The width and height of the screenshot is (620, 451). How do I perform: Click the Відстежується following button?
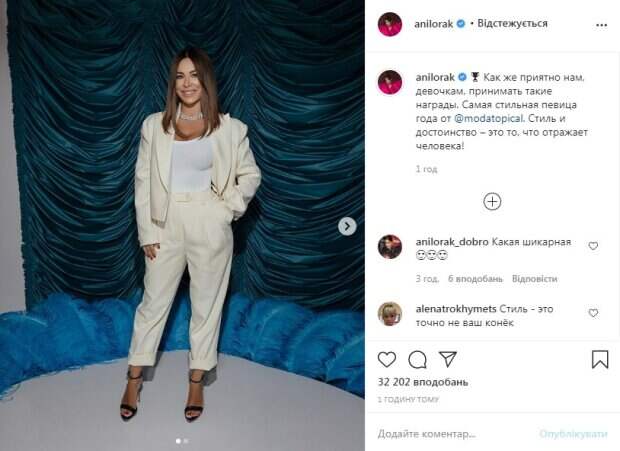[512, 23]
